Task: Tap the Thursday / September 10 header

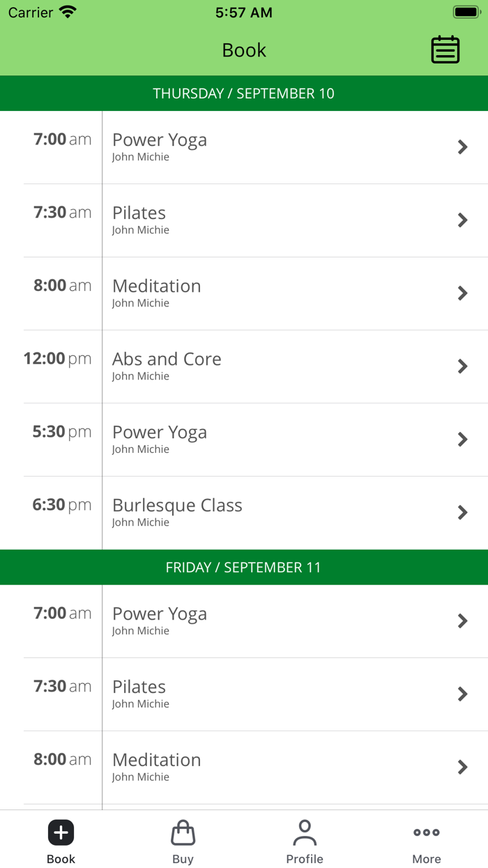Action: point(244,93)
